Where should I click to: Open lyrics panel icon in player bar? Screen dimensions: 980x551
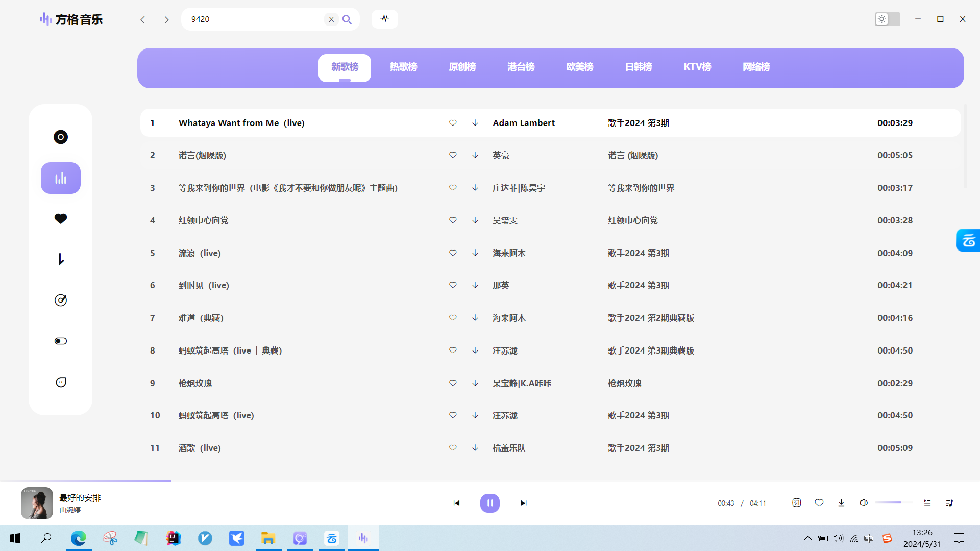point(797,503)
